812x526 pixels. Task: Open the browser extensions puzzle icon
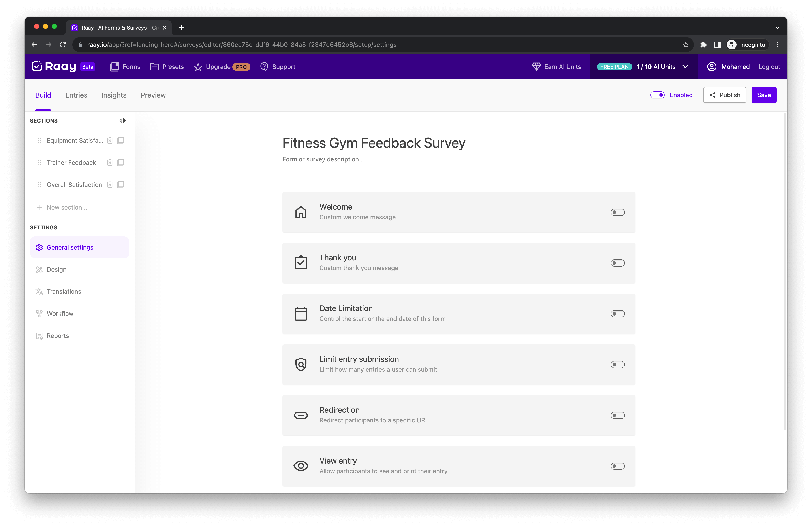click(703, 45)
